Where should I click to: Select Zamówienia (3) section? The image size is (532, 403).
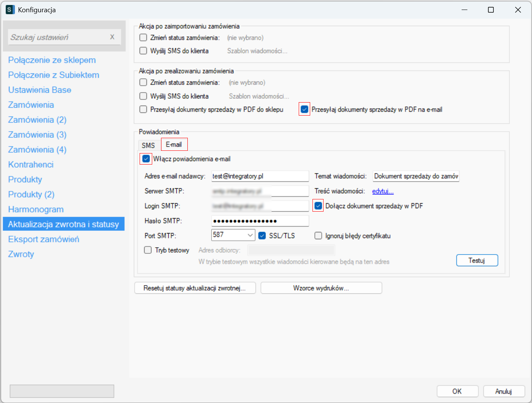click(37, 135)
